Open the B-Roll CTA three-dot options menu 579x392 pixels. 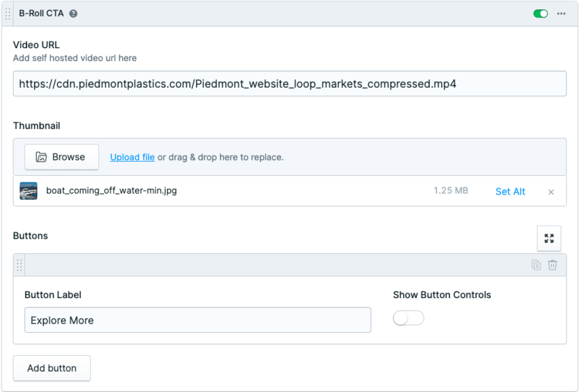point(561,14)
